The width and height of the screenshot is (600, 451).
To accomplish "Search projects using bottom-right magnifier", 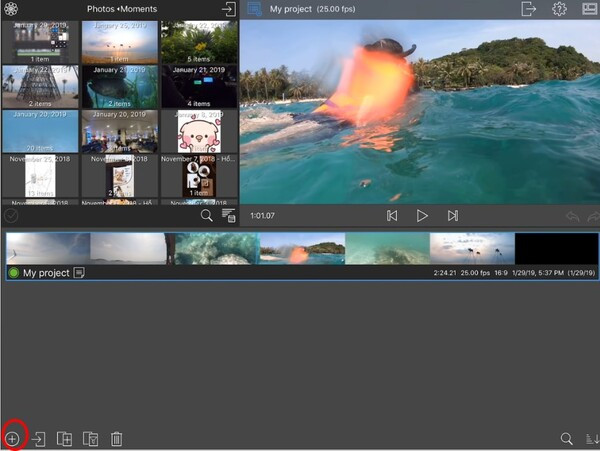I will coord(566,439).
